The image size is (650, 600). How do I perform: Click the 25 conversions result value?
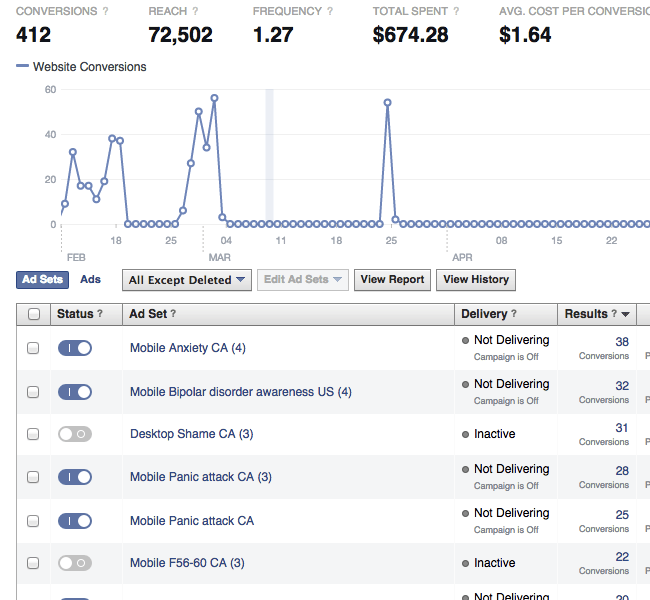tap(622, 515)
